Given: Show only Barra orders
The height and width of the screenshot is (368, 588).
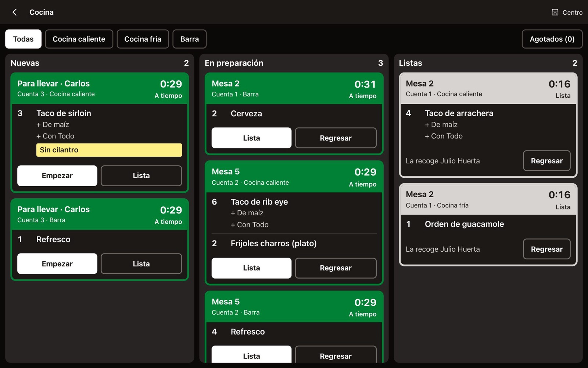Looking at the screenshot, I should [190, 39].
